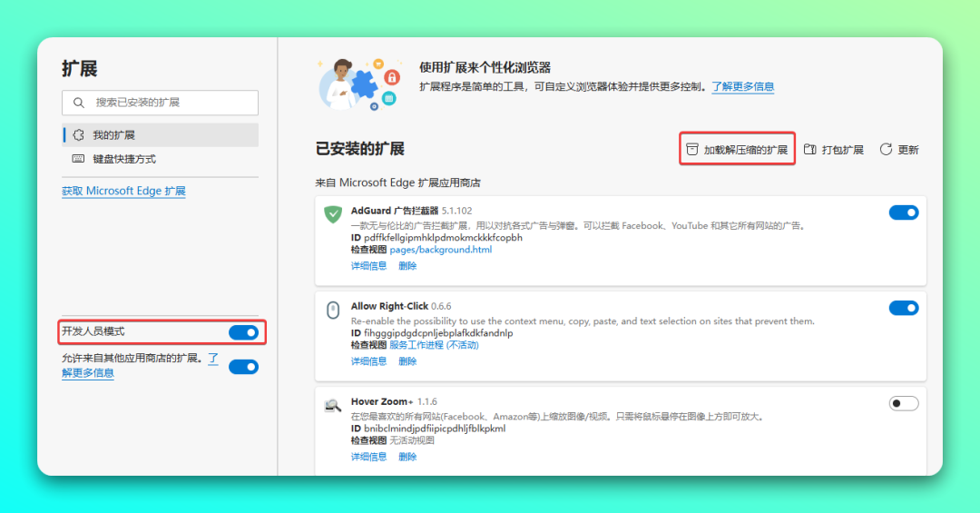Image resolution: width=980 pixels, height=513 pixels.
Task: Click the Allow Right-Click mouse icon
Action: click(x=333, y=310)
